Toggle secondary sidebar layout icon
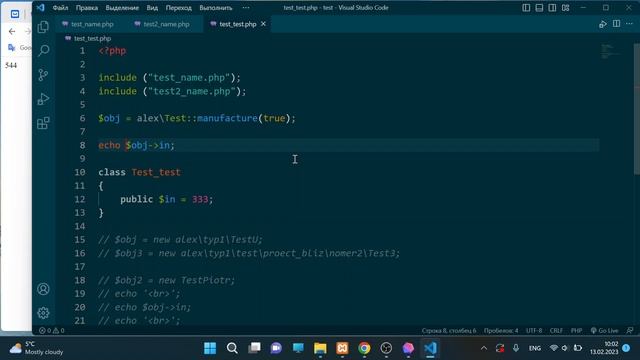The width and height of the screenshot is (640, 360). coord(552,8)
